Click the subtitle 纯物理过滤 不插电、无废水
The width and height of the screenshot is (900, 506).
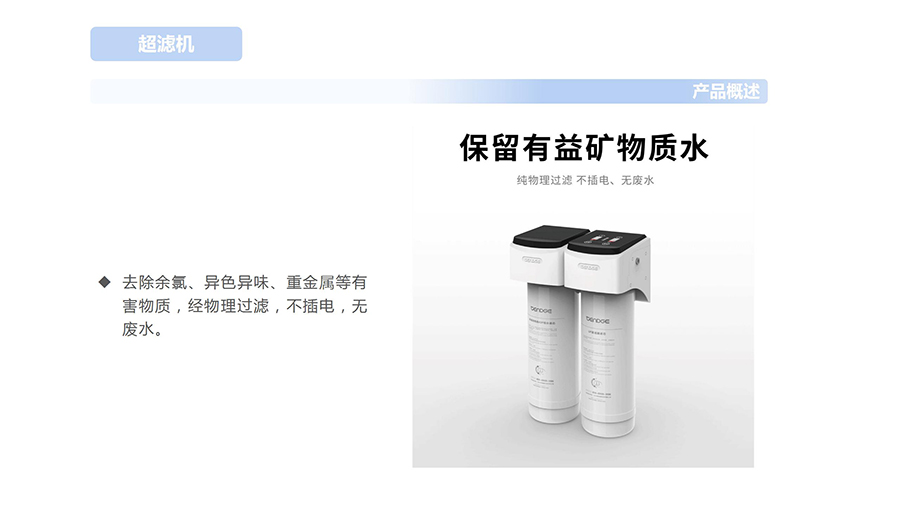pos(585,180)
